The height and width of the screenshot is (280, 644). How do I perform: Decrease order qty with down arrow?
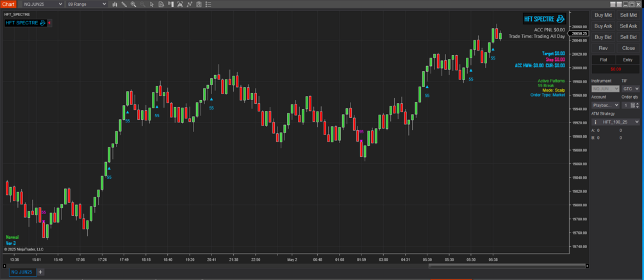point(638,107)
